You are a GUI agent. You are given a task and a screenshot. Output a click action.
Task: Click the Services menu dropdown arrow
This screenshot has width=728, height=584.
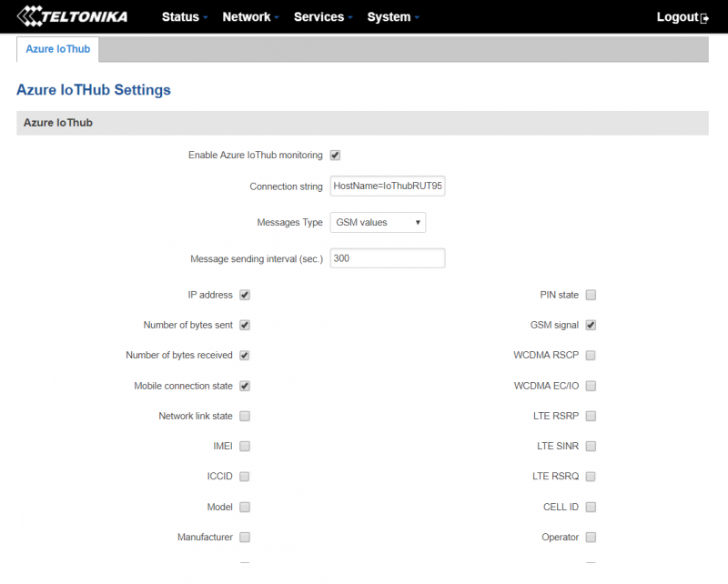(350, 17)
